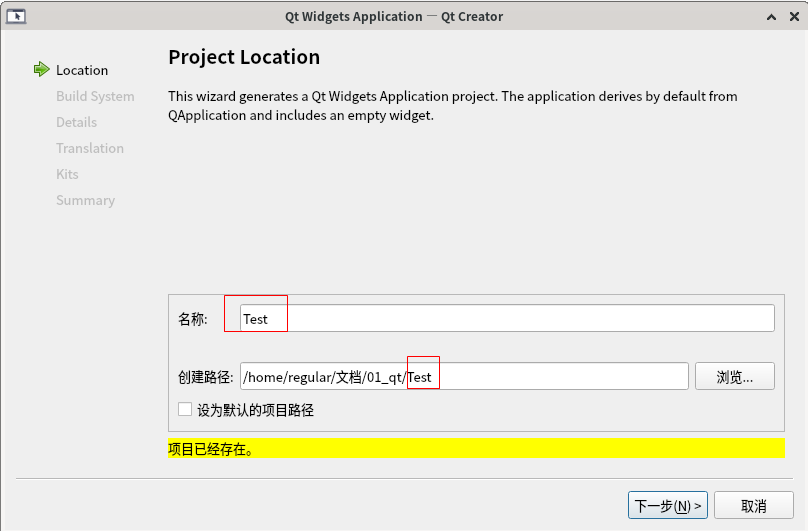Open the Details wizard step

click(76, 122)
